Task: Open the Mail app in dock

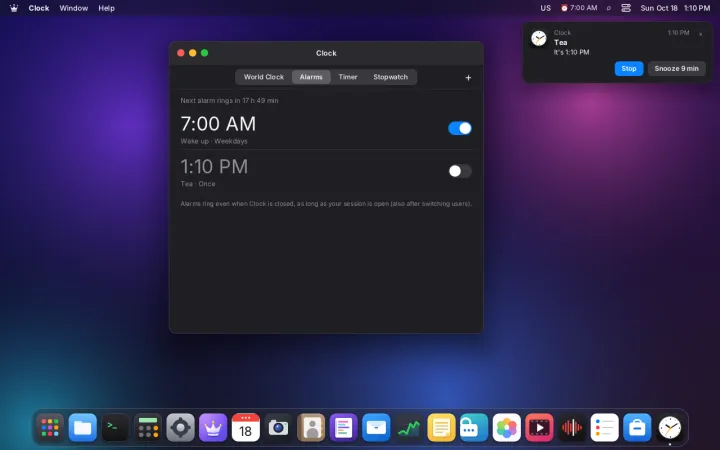Action: coord(376,428)
